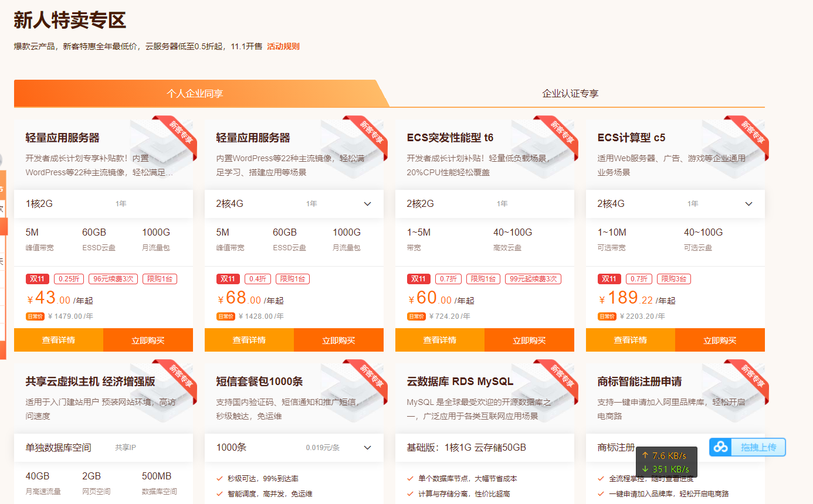Click the 99元起续费3次 tag
Screen dimensions: 813x504
point(533,279)
